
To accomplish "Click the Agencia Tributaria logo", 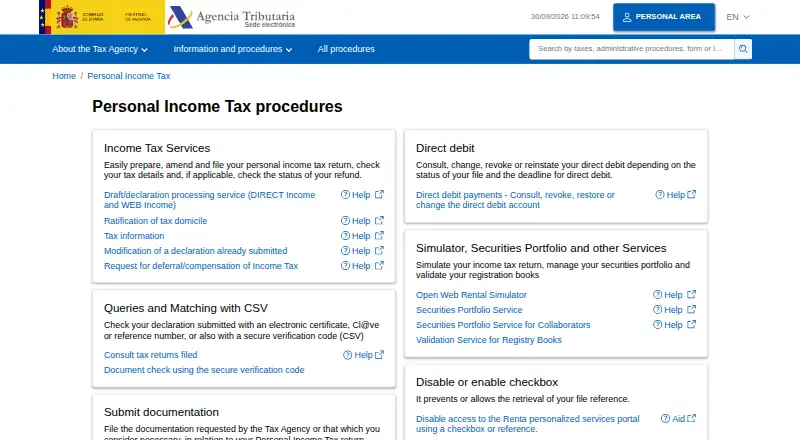I will [x=232, y=17].
